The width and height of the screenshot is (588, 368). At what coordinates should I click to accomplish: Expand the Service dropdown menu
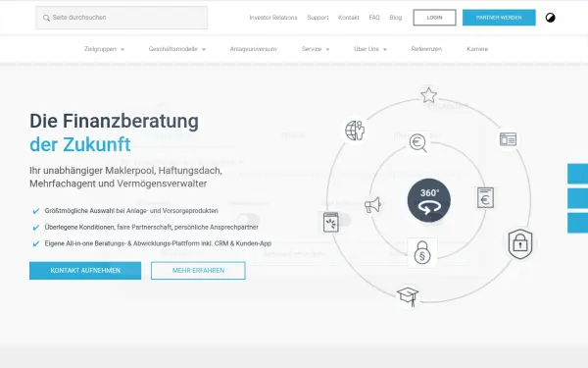tap(316, 49)
